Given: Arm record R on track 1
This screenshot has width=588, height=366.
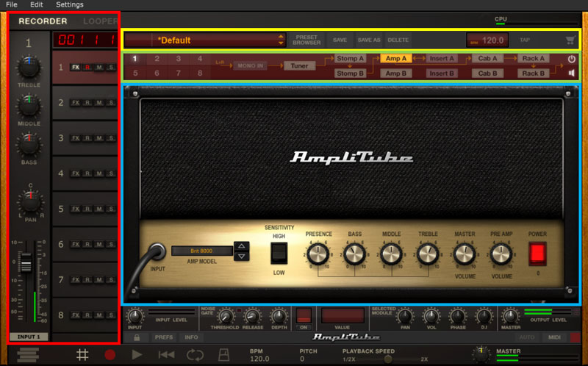Looking at the screenshot, I should click(87, 68).
